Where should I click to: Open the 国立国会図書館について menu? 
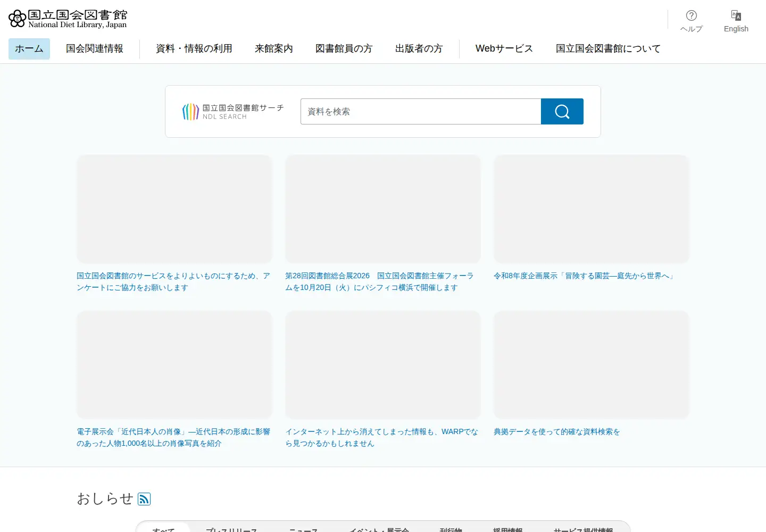pos(608,49)
